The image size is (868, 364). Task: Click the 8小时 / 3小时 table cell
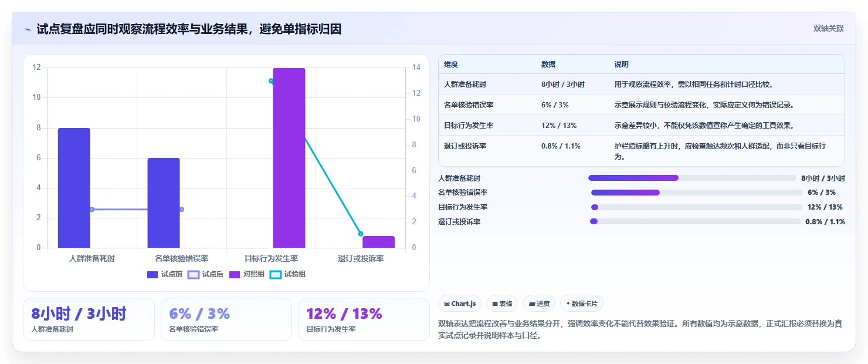[563, 85]
